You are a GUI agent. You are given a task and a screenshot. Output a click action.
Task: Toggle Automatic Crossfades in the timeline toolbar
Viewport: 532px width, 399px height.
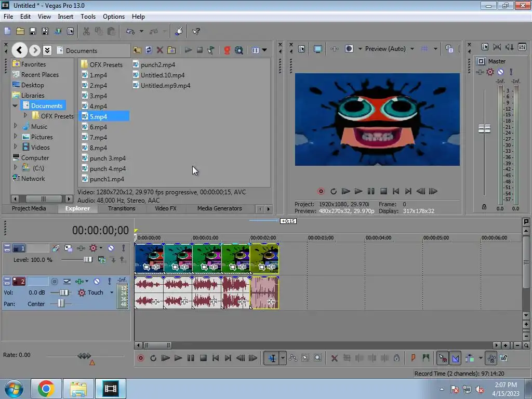pyautogui.click(x=456, y=358)
